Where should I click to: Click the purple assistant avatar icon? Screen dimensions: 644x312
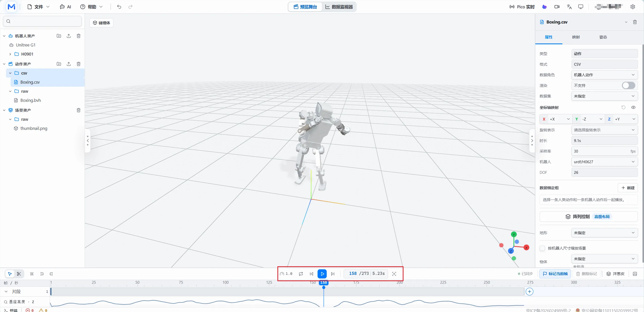point(544,7)
